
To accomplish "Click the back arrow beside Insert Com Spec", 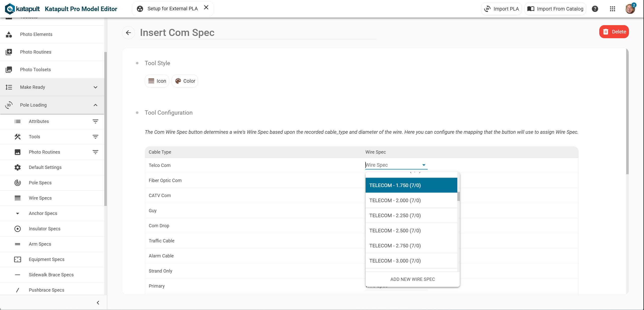I will pyautogui.click(x=128, y=33).
